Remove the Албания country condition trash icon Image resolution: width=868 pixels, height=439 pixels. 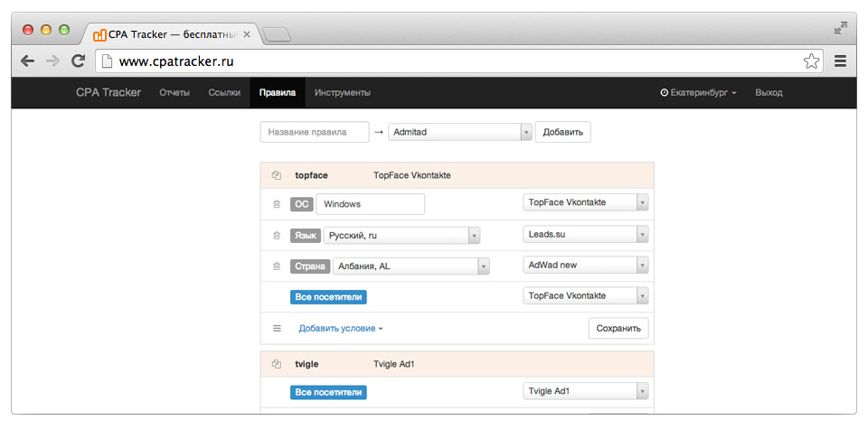pyautogui.click(x=277, y=266)
